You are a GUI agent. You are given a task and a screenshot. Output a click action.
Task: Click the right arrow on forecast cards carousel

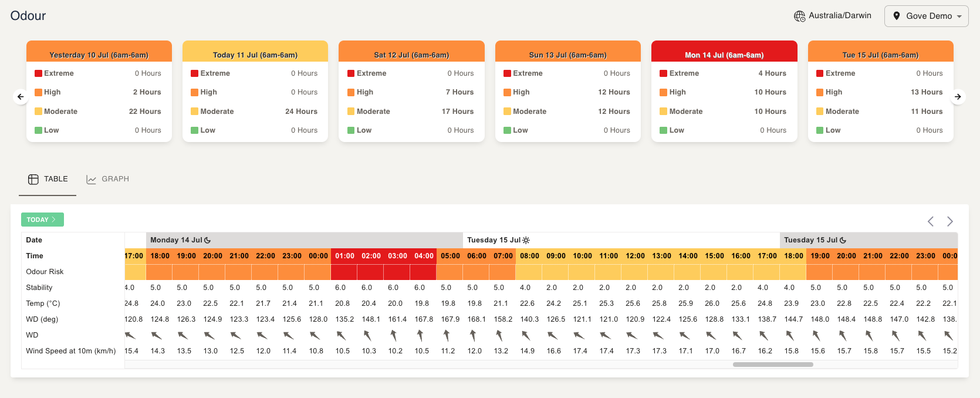tap(958, 97)
